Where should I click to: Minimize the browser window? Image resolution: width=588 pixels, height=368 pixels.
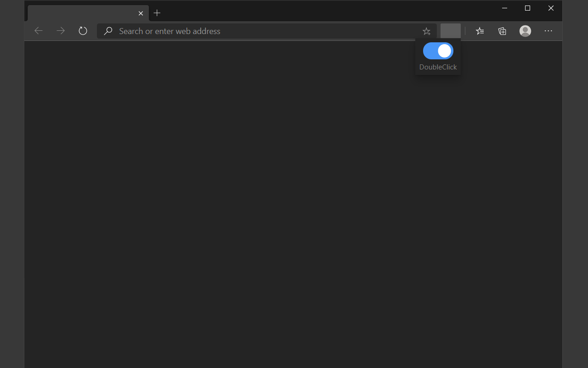click(505, 8)
